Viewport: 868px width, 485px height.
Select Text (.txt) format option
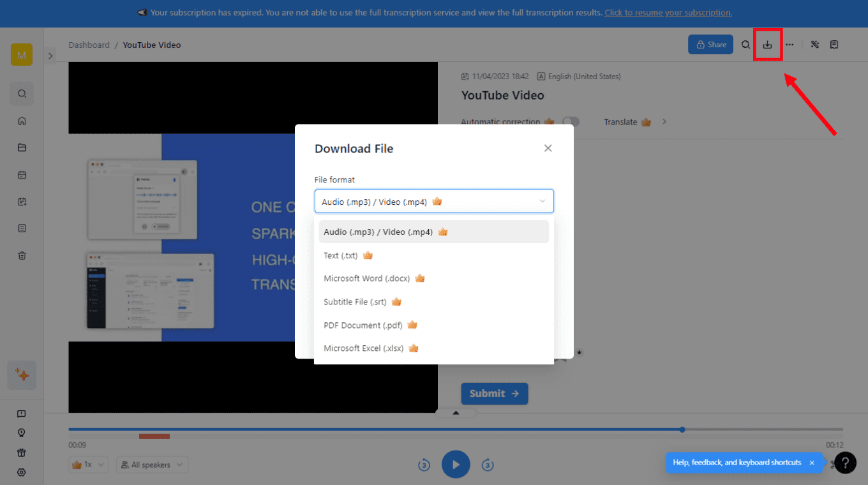pos(341,255)
